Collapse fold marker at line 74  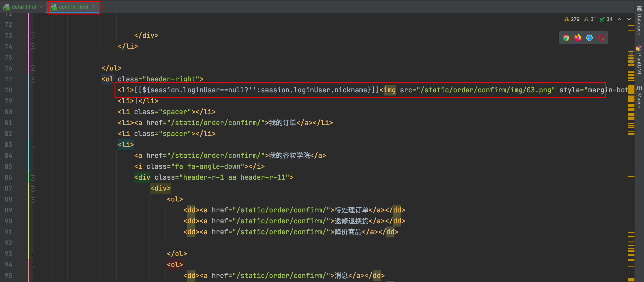click(33, 47)
